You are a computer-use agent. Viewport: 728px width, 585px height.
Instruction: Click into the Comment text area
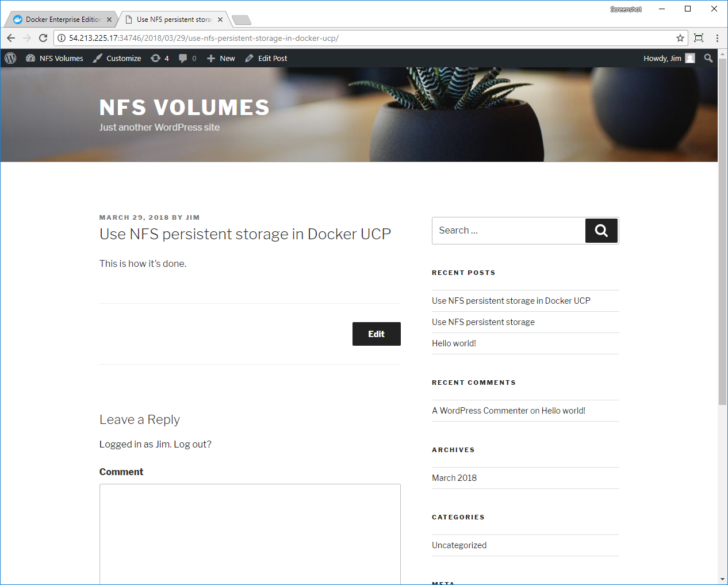(x=250, y=532)
